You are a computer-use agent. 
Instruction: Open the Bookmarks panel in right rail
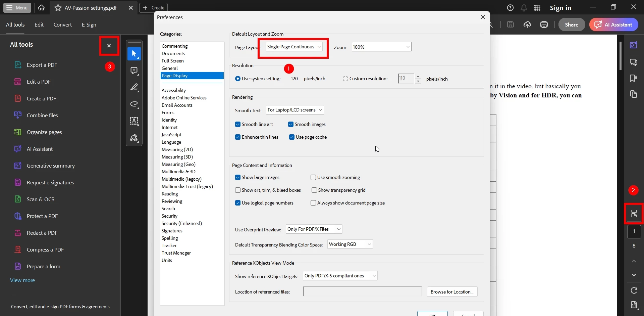tap(634, 78)
